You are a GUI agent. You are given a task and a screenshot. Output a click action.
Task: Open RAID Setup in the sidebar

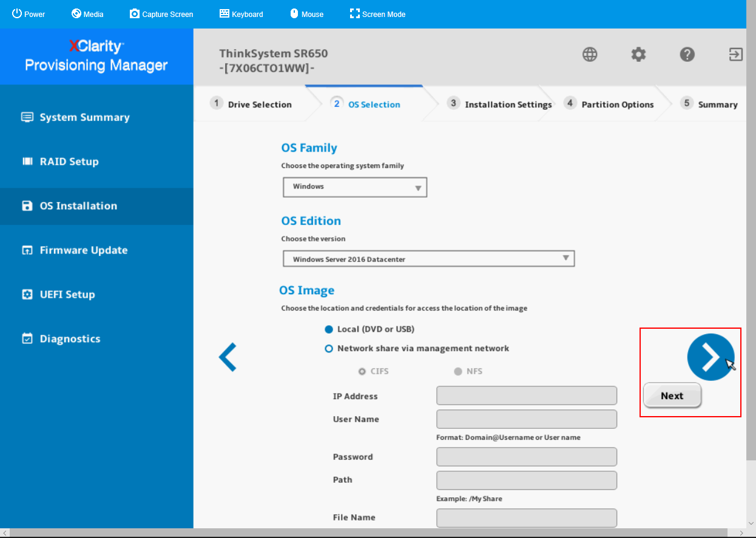click(x=96, y=161)
